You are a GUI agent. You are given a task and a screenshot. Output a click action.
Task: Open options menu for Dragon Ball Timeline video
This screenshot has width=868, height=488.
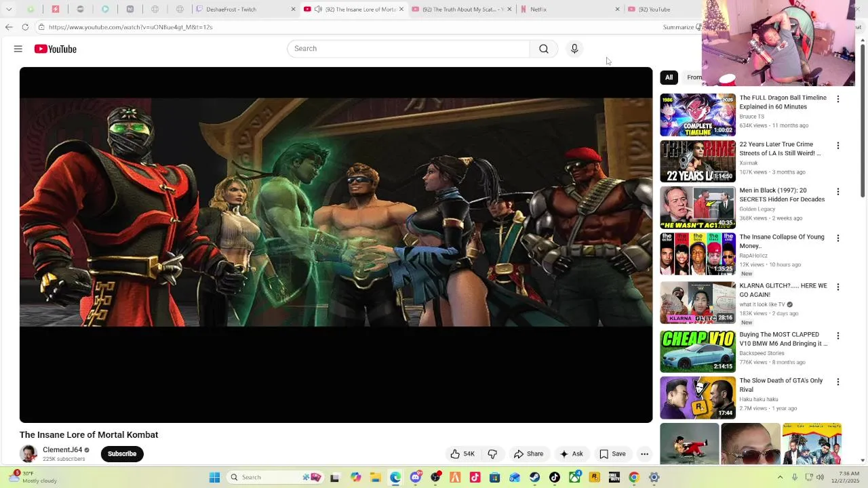pos(838,99)
